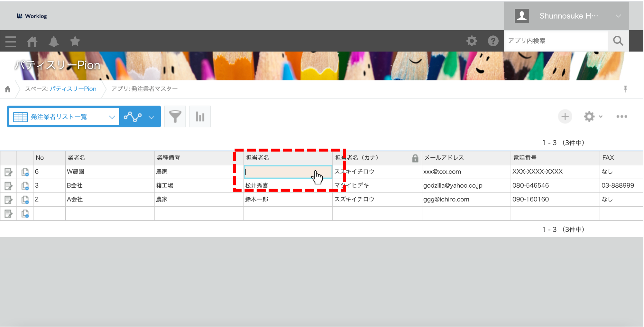The image size is (644, 327).
Task: Click the filter funnel icon
Action: [x=175, y=117]
